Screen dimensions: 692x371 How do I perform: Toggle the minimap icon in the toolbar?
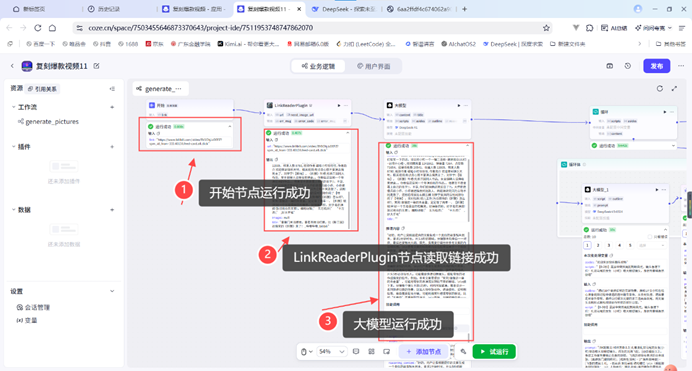click(x=387, y=352)
